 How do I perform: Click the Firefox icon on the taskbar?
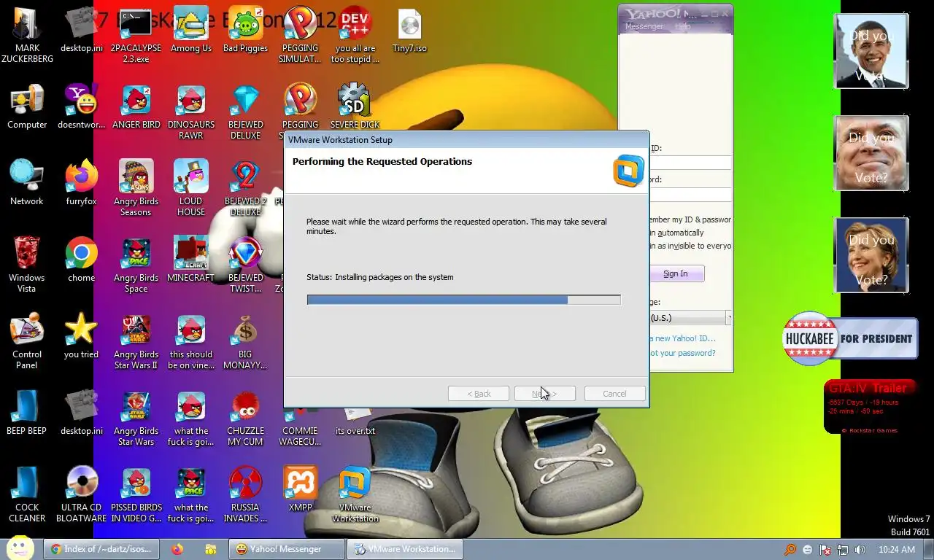point(177,549)
